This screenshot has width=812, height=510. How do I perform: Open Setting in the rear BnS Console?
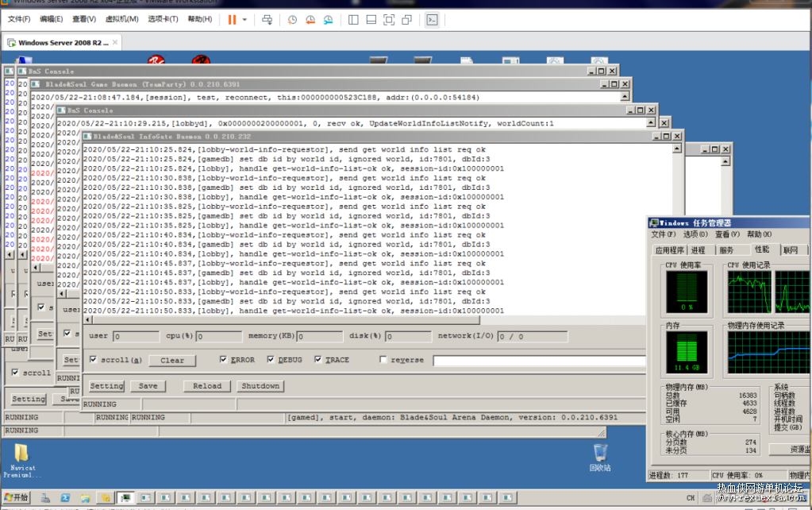pos(29,399)
